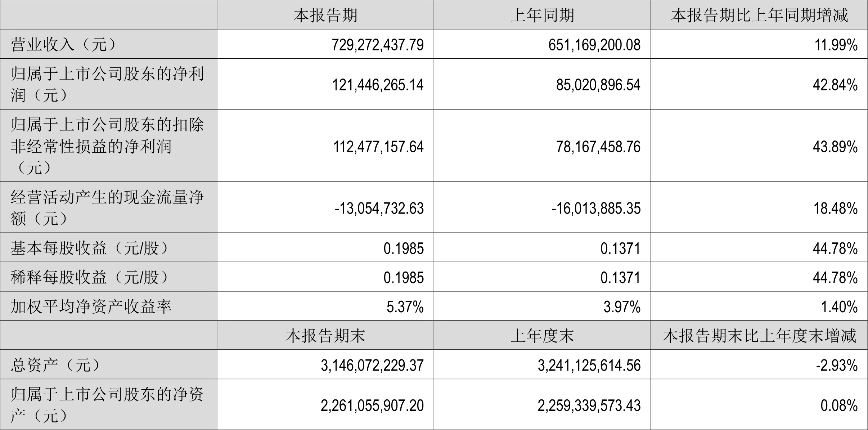Select the value 112,477,157.64
868x430 pixels.
[x=378, y=147]
